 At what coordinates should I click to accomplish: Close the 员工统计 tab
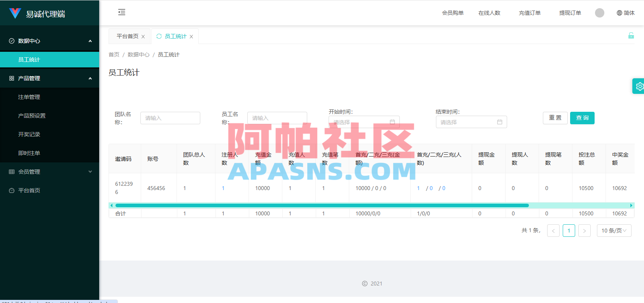click(191, 37)
